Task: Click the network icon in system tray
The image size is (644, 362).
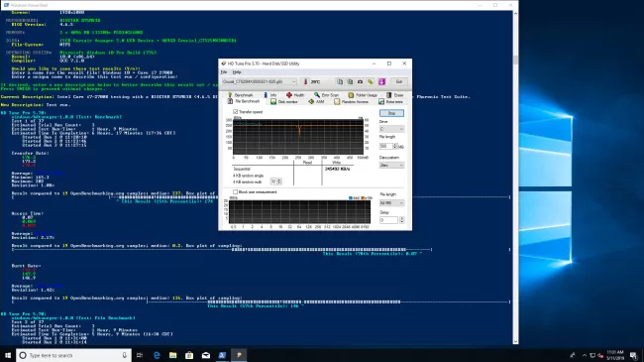Action: click(x=592, y=355)
